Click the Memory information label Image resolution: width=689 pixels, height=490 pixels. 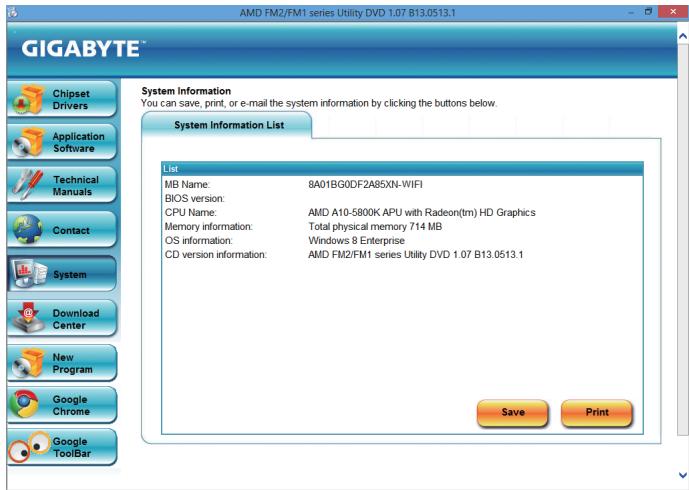pyautogui.click(x=208, y=227)
